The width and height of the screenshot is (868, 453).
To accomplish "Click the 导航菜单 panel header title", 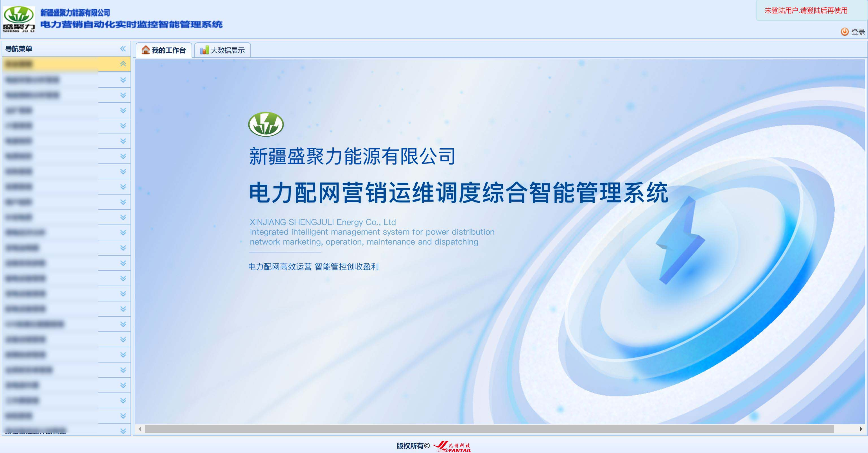I will pyautogui.click(x=19, y=49).
